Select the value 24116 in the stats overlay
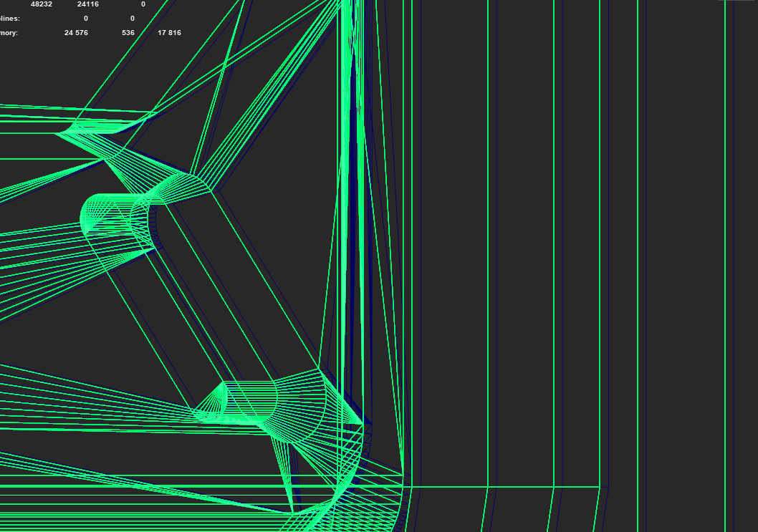The height and width of the screenshot is (532, 758). tap(87, 4)
